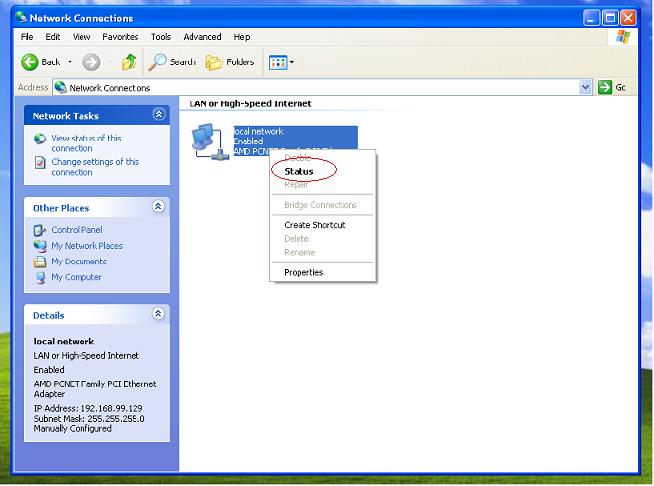Open the Advanced menu
The height and width of the screenshot is (486, 654).
(202, 37)
